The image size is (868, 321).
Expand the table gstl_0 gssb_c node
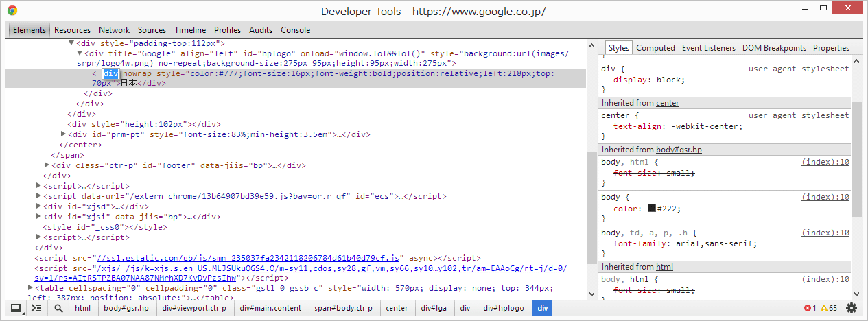pyautogui.click(x=31, y=288)
